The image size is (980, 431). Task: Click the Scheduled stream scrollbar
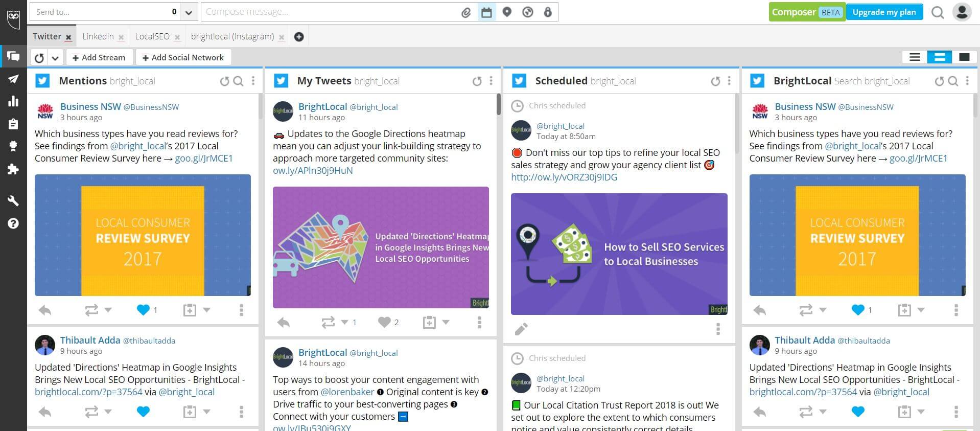click(x=737, y=124)
